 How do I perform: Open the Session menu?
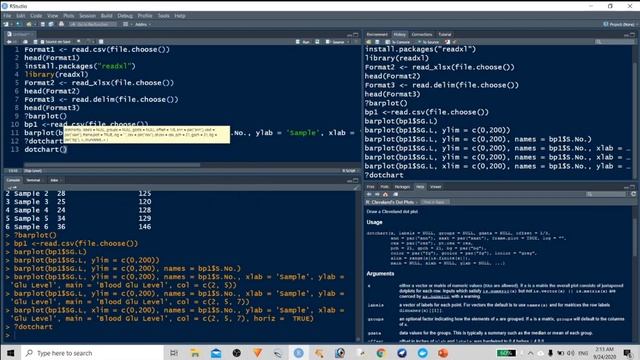(87, 16)
